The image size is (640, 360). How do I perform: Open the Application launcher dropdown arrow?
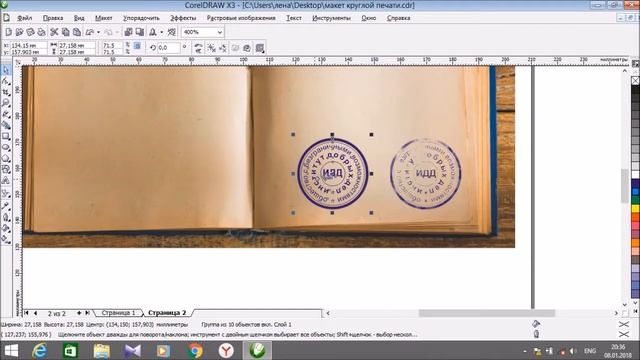162,32
